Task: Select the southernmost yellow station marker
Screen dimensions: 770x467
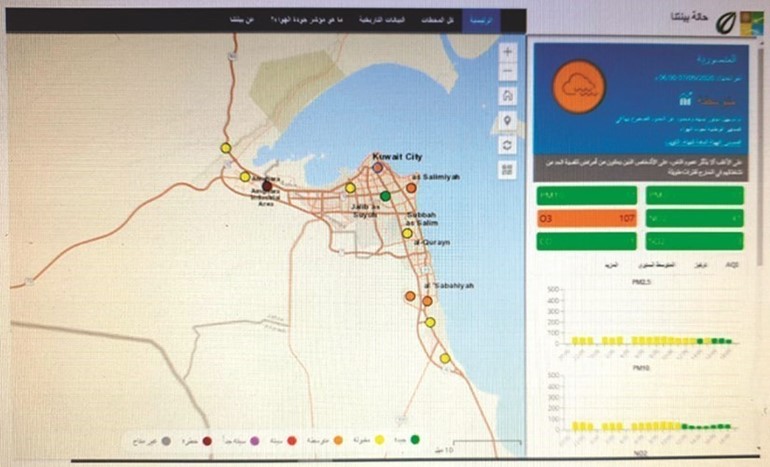Action: (x=445, y=358)
